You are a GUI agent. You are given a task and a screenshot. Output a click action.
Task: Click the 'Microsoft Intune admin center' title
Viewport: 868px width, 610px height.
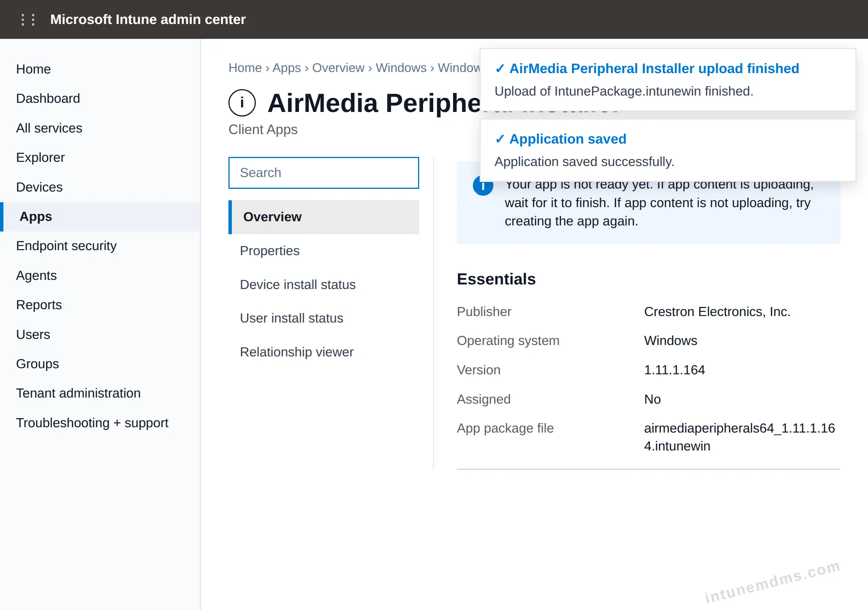pyautogui.click(x=148, y=19)
